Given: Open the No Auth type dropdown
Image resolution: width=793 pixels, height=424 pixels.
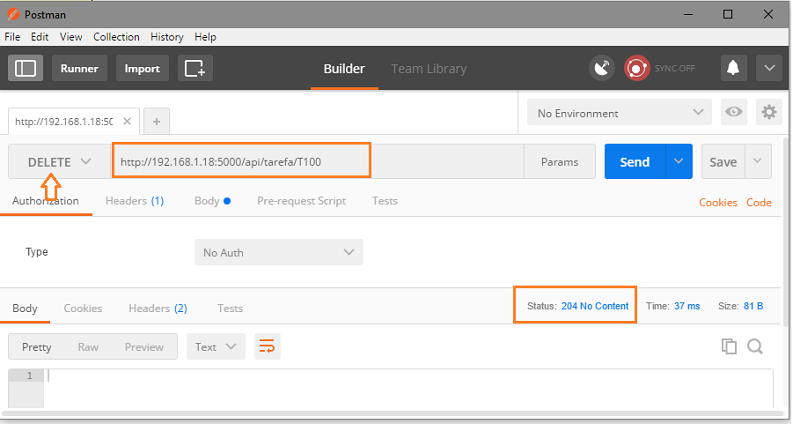Looking at the screenshot, I should (279, 252).
